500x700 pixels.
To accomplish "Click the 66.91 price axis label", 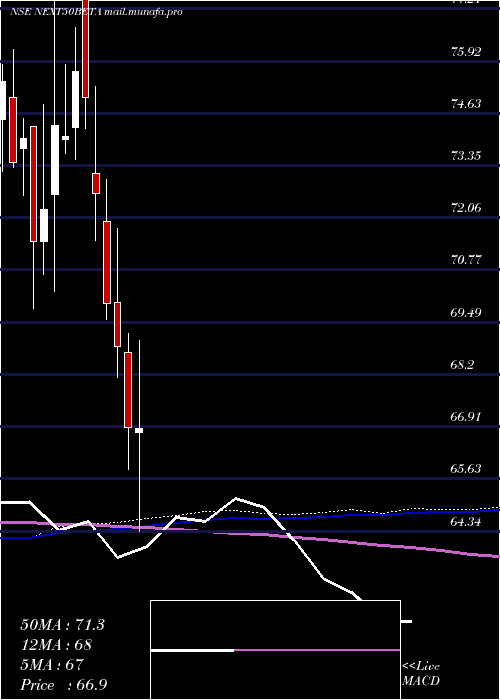I will (466, 417).
